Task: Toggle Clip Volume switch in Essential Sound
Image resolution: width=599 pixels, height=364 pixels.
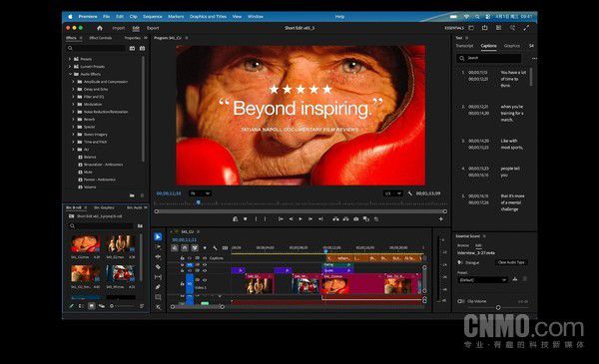Action: [x=460, y=301]
